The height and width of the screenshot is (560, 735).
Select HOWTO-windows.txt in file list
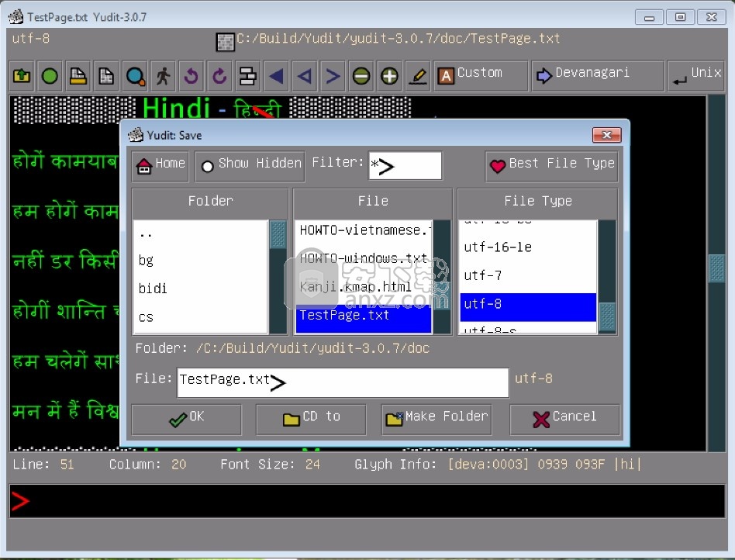pyautogui.click(x=364, y=258)
